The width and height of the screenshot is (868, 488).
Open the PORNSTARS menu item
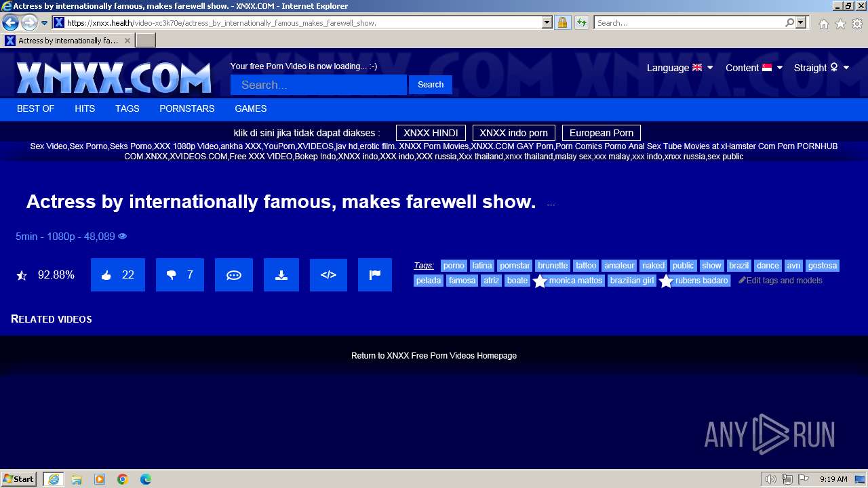(x=187, y=108)
